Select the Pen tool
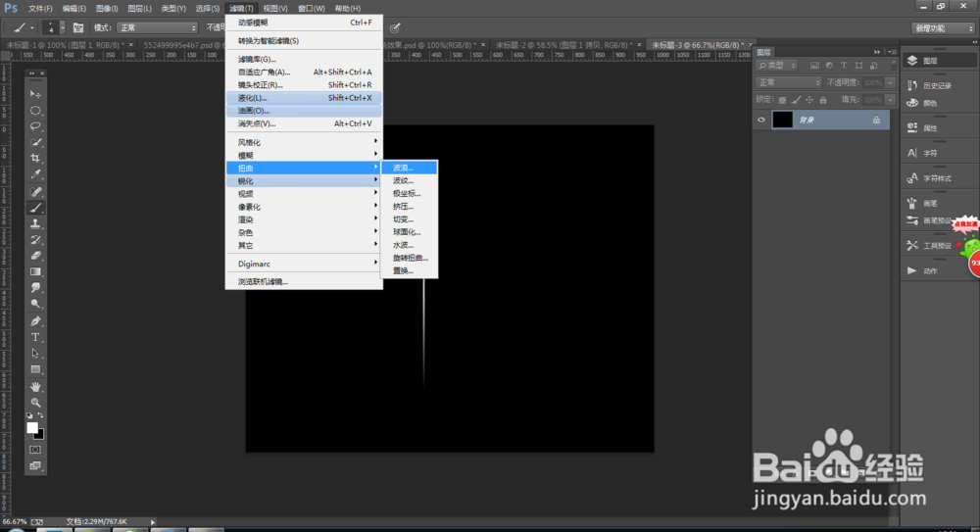Screen dimensions: 980x532 pos(35,321)
